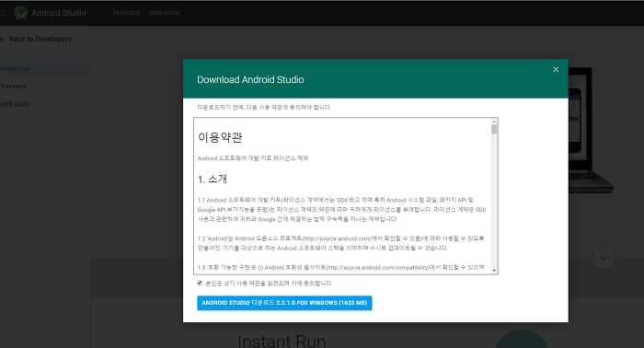The image size is (644, 348).
Task: Click the 이용약관 heading
Action: [220, 137]
